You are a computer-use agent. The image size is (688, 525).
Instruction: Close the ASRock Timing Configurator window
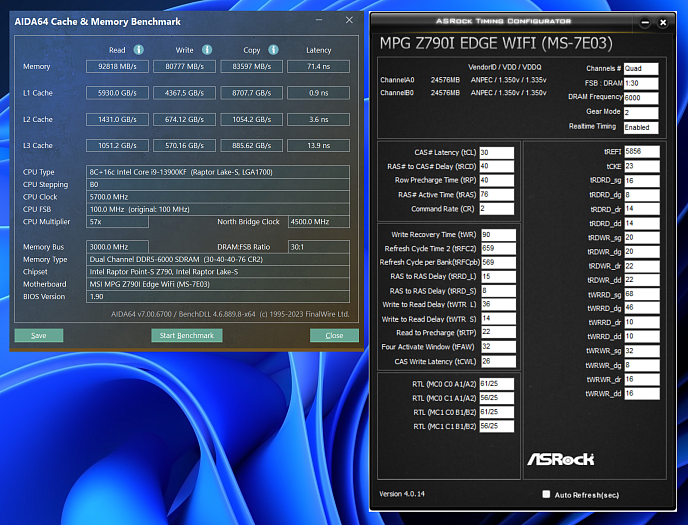(x=663, y=22)
